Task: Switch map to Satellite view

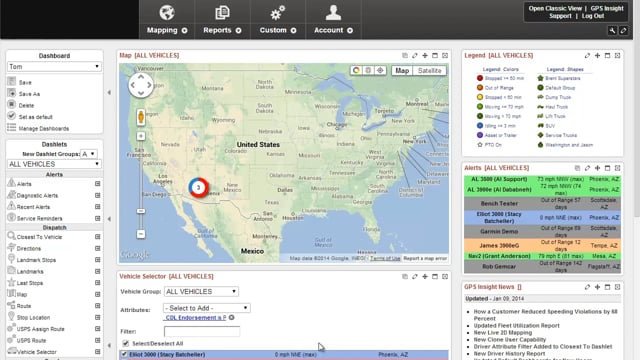Action: tap(429, 71)
